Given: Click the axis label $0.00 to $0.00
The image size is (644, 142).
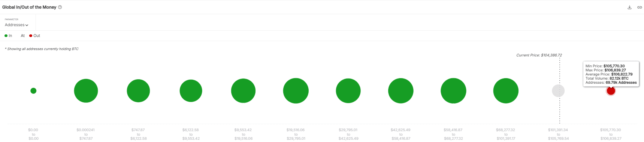Looking at the screenshot, I should click(x=33, y=134).
